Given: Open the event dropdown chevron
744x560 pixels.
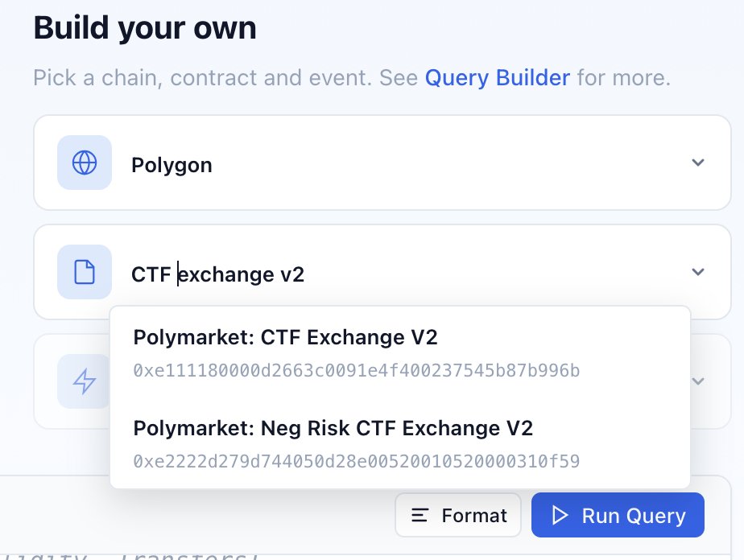Looking at the screenshot, I should click(x=697, y=381).
